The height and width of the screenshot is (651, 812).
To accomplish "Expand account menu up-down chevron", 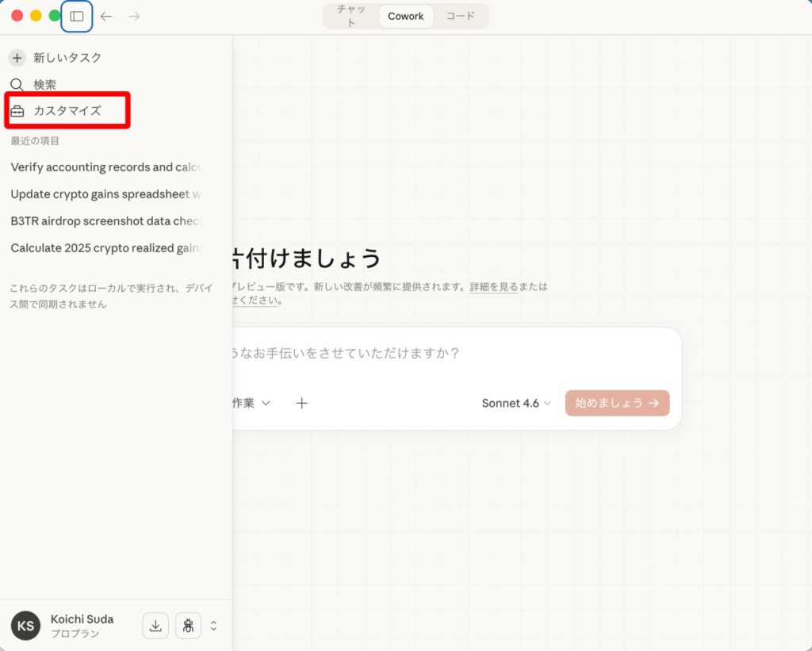I will click(213, 626).
